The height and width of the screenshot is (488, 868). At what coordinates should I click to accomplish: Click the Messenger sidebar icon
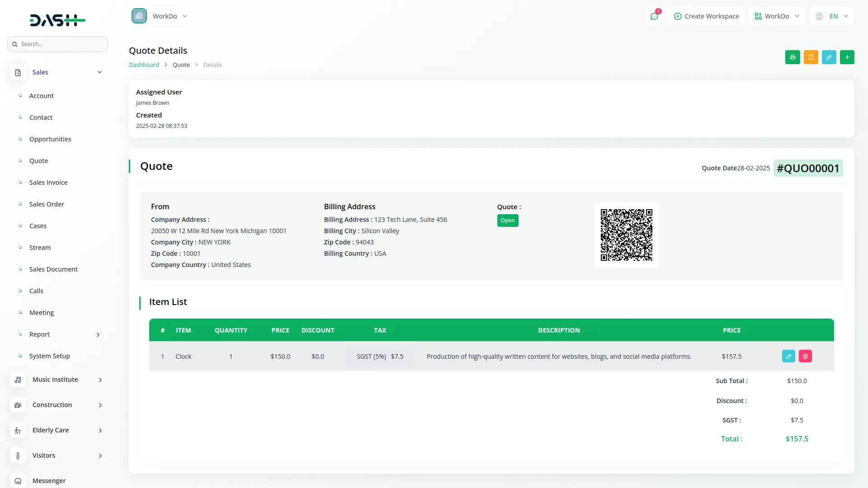point(18,481)
